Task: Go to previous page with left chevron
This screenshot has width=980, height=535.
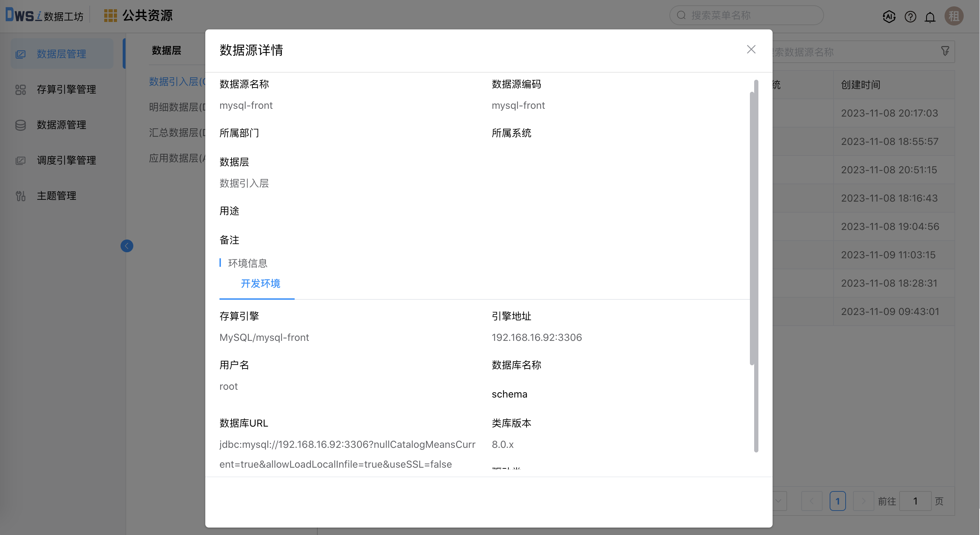Action: click(812, 501)
